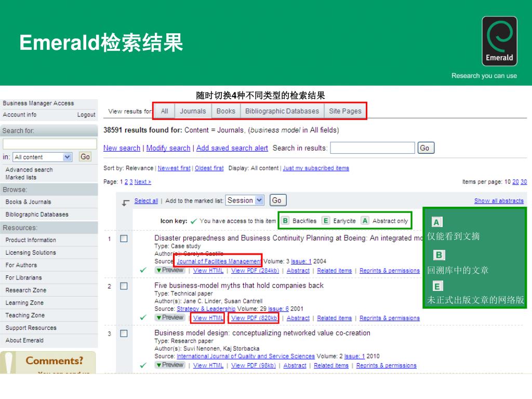Go to results page 3
The image size is (532, 399).
(x=131, y=182)
